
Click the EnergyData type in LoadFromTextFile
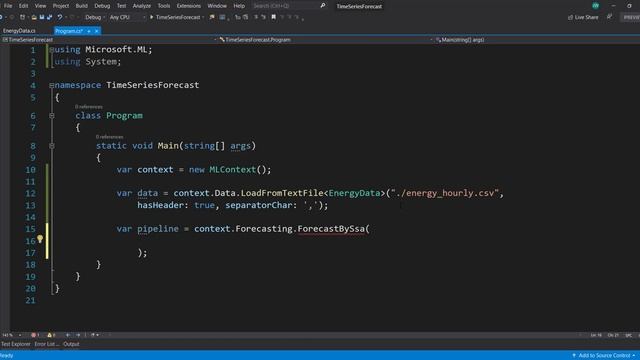coord(354,193)
